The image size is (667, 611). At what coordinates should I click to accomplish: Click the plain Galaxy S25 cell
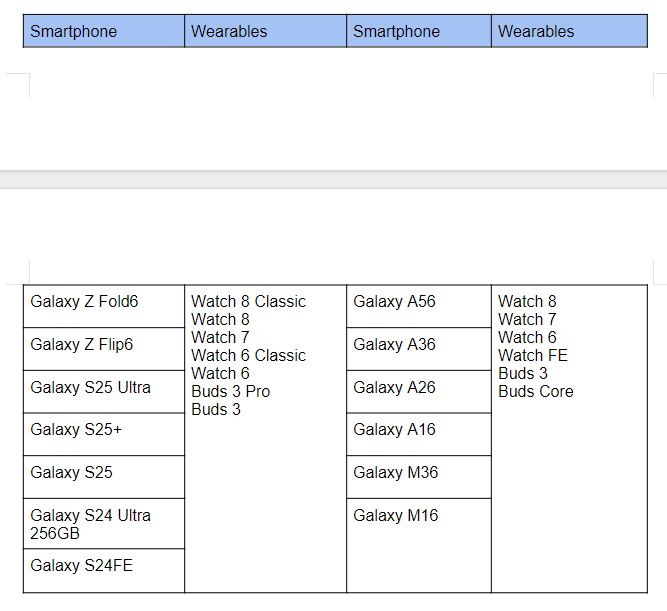104,477
